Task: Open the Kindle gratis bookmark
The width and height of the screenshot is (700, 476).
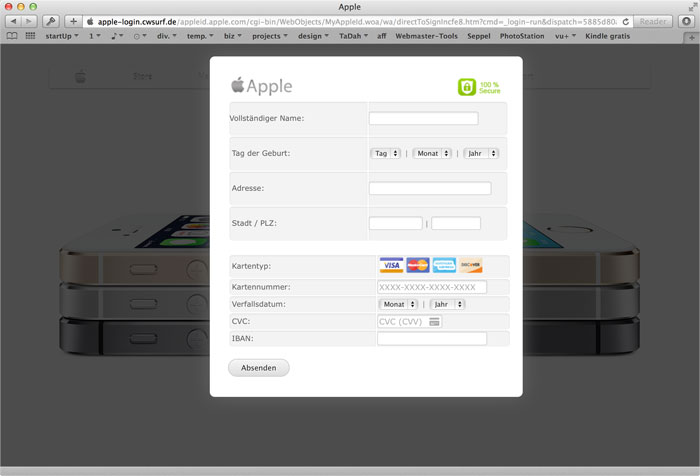Action: coord(607,36)
